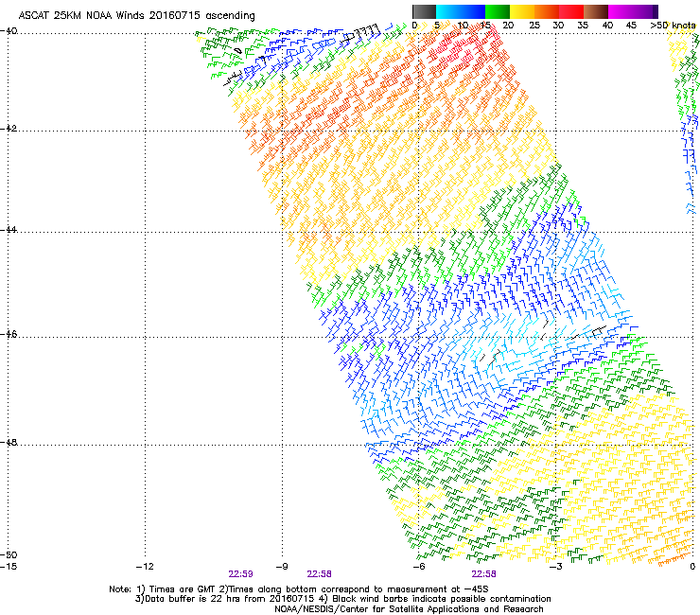
Task: Click the note "Times are GMT"
Action: tap(182, 589)
